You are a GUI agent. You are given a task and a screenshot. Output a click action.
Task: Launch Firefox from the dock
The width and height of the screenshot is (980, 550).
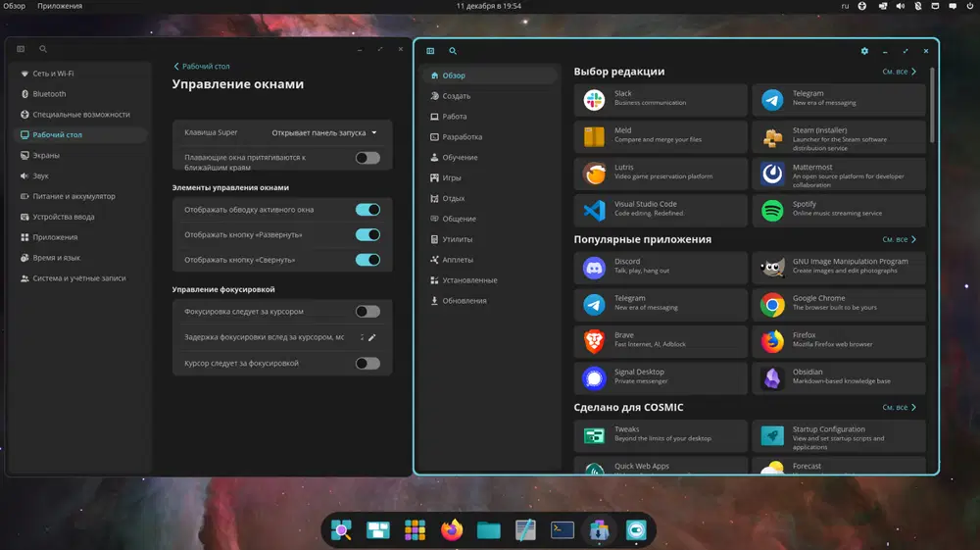point(451,530)
